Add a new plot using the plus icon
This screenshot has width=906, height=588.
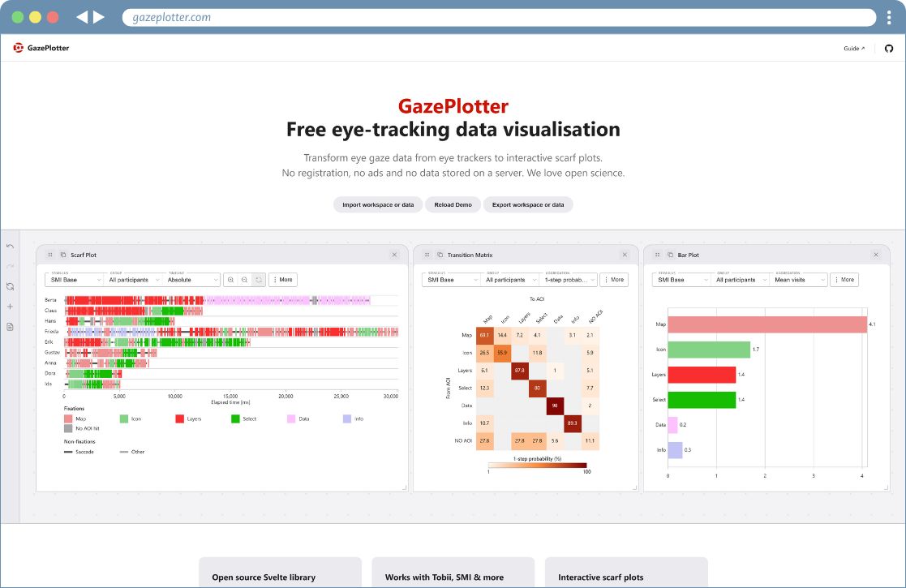click(x=11, y=307)
